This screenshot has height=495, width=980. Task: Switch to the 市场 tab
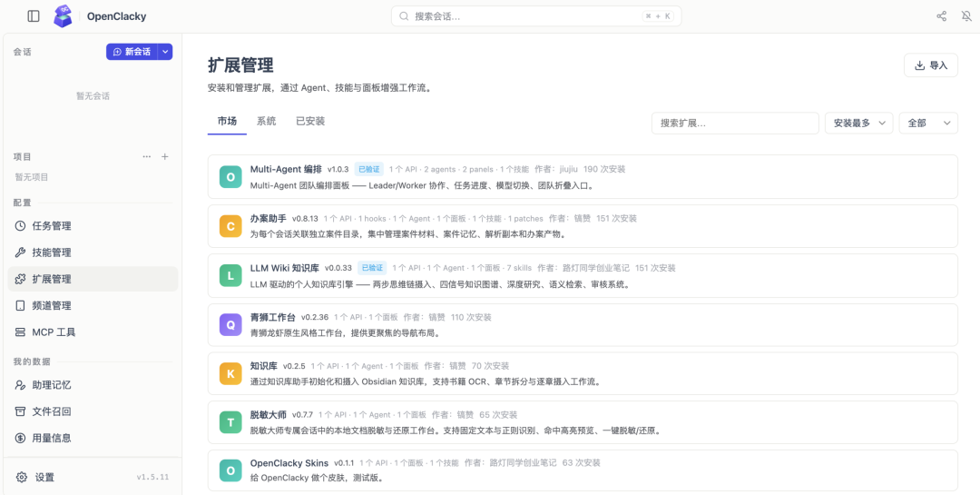coord(227,122)
